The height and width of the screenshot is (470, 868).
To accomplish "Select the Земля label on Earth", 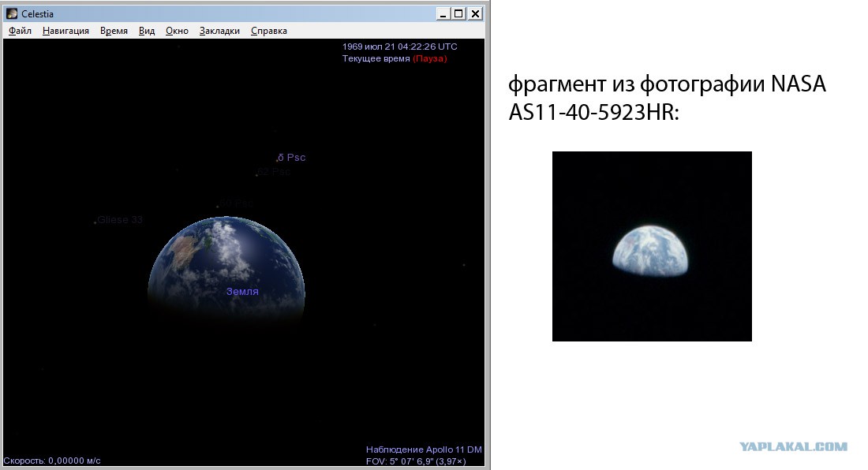I will (x=242, y=292).
